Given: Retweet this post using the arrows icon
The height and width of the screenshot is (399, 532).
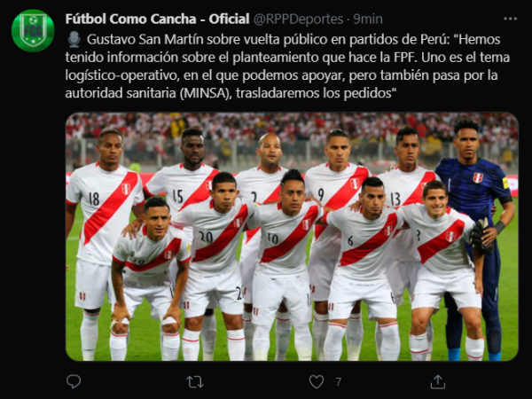Looking at the screenshot, I should (x=195, y=382).
